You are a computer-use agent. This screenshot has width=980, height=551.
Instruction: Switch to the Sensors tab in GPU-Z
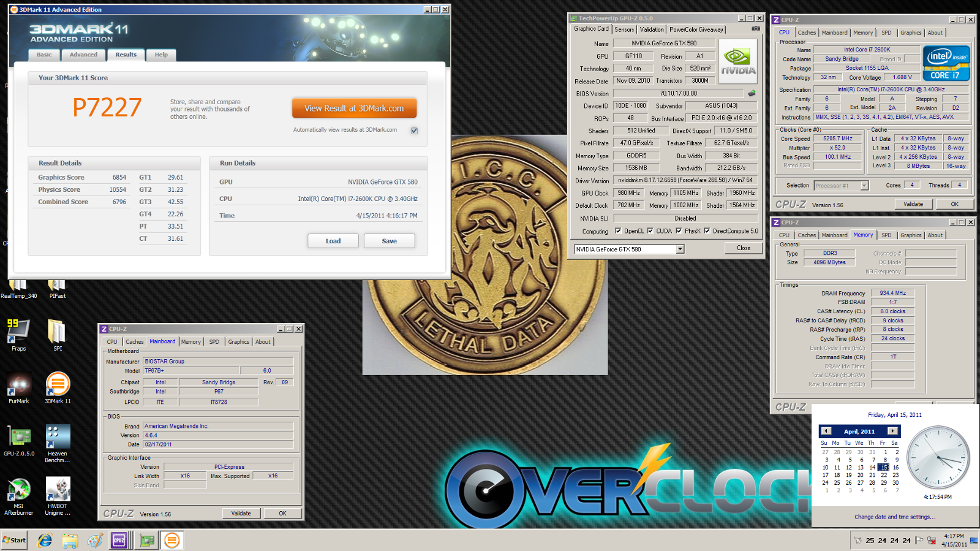pos(624,29)
